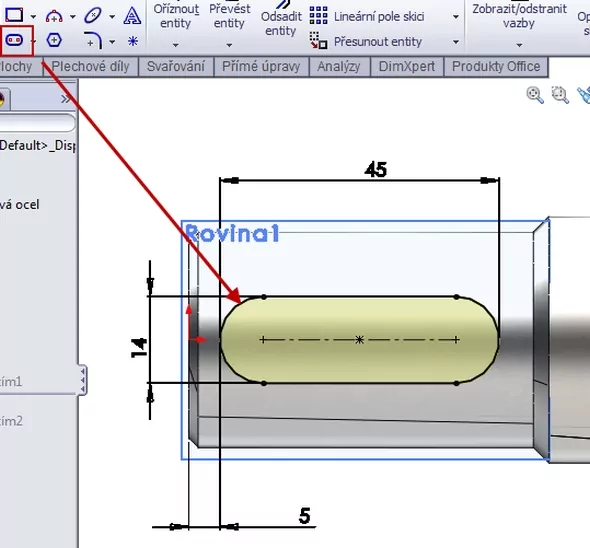Screen dimensions: 590x548
Task: Select the Sketch Fillet tool
Action: point(93,40)
